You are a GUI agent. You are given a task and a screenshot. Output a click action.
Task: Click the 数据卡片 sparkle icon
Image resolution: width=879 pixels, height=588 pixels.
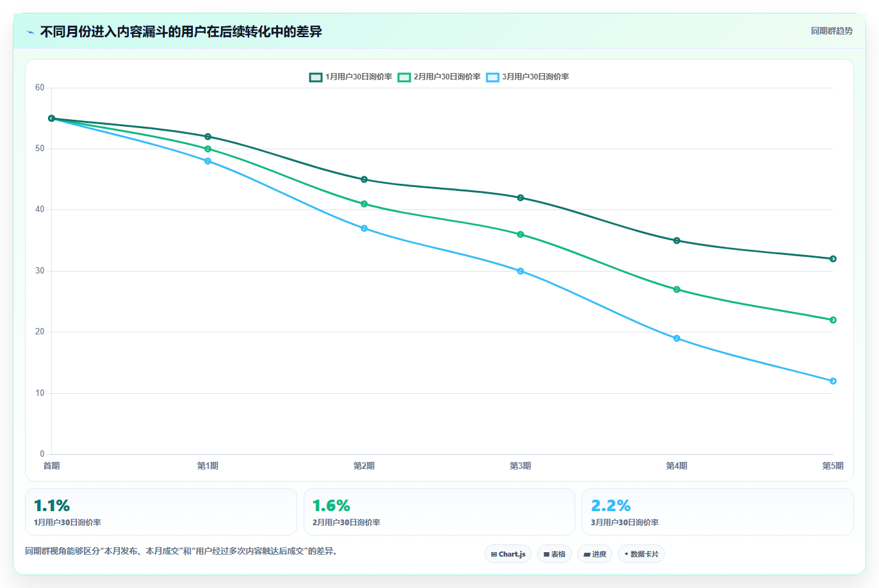pos(626,554)
